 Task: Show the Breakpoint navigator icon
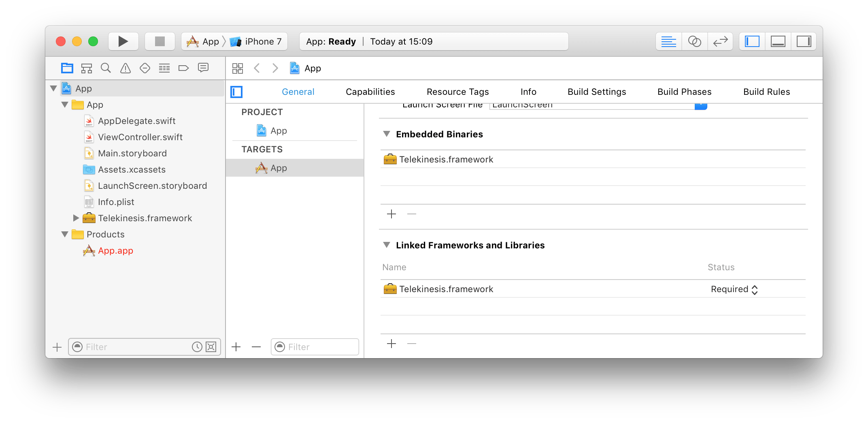point(183,68)
